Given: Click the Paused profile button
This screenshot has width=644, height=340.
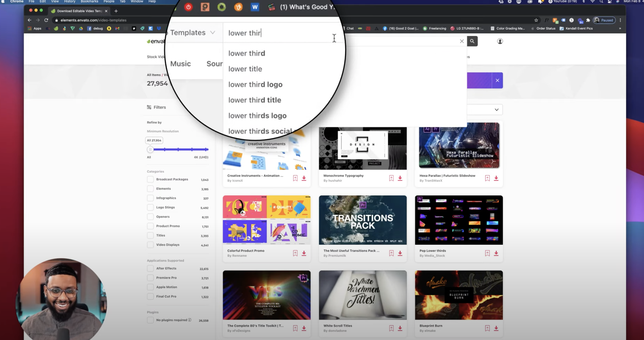Looking at the screenshot, I should 604,20.
